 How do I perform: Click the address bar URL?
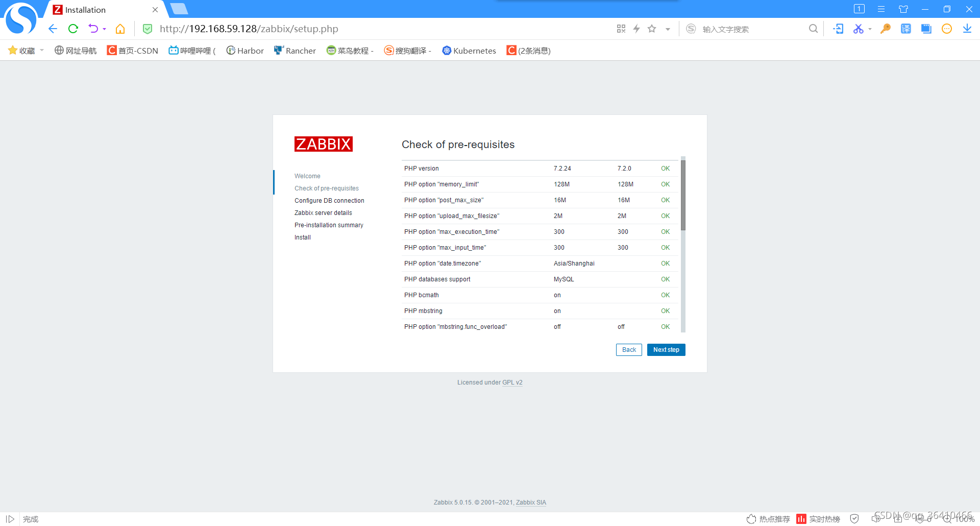(249, 29)
